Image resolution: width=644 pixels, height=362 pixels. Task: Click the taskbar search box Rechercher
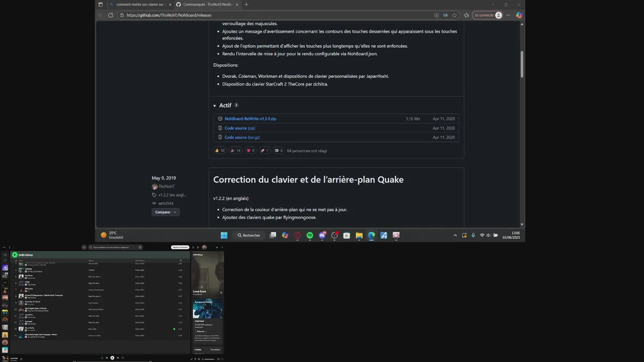click(x=249, y=235)
